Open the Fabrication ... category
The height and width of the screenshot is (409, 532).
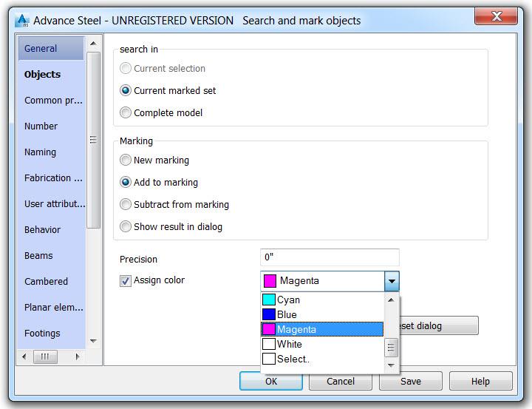(x=53, y=178)
